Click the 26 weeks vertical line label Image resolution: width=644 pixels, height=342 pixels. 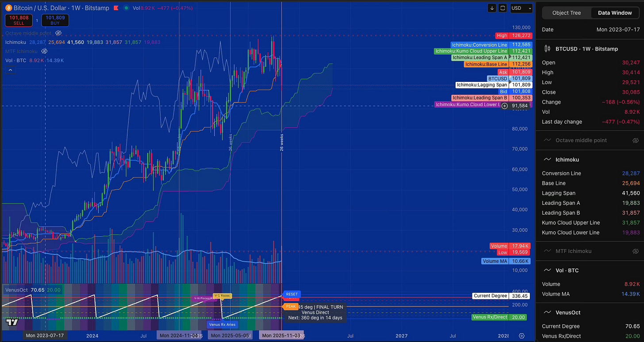pyautogui.click(x=281, y=143)
